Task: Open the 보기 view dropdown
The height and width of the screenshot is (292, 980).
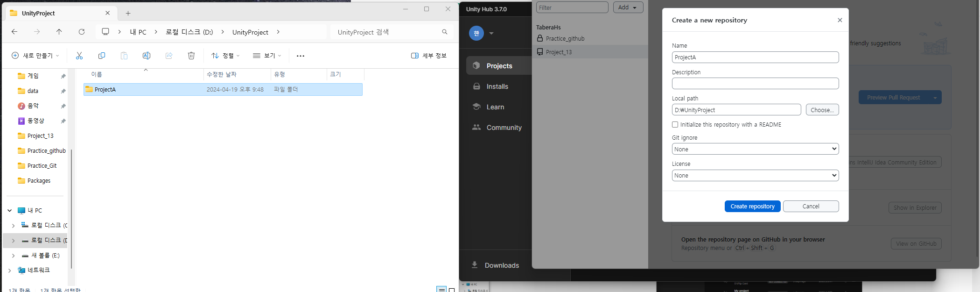Action: pyautogui.click(x=267, y=56)
